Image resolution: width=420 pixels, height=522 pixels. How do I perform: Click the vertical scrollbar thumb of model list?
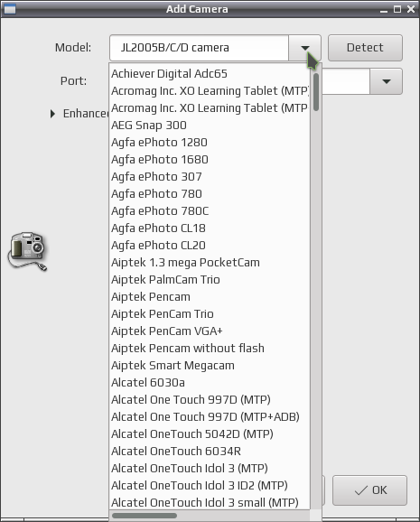click(x=316, y=92)
